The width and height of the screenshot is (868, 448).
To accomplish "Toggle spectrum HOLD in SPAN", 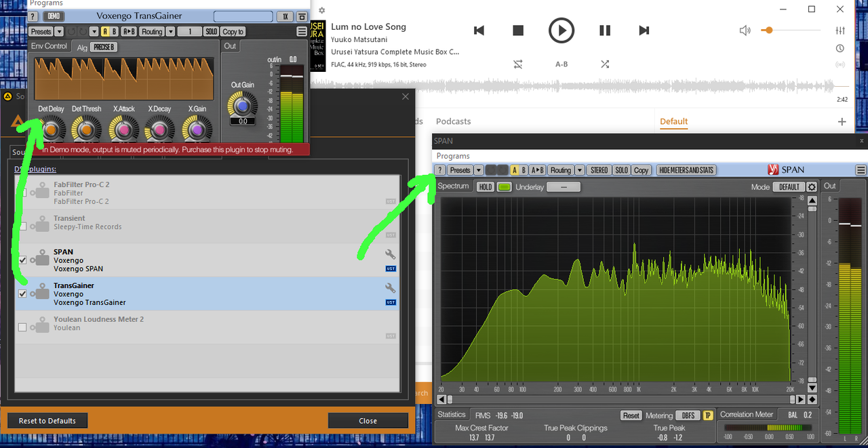I will (x=485, y=187).
